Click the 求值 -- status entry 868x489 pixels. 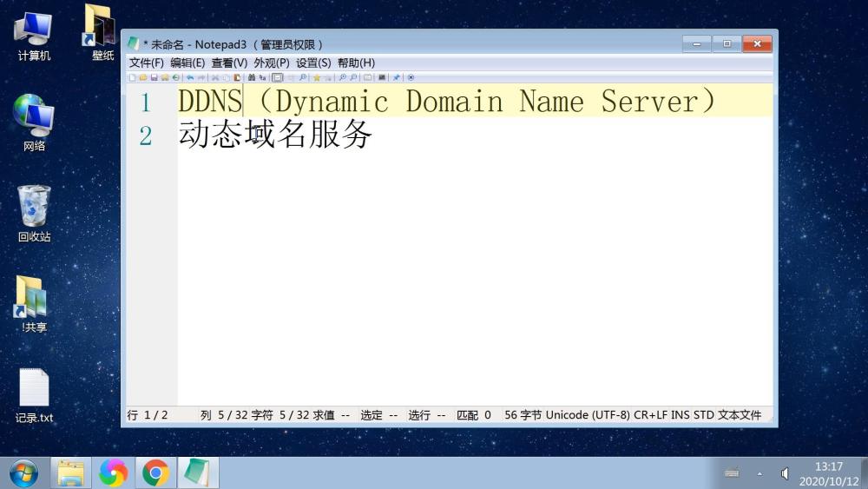click(x=331, y=415)
